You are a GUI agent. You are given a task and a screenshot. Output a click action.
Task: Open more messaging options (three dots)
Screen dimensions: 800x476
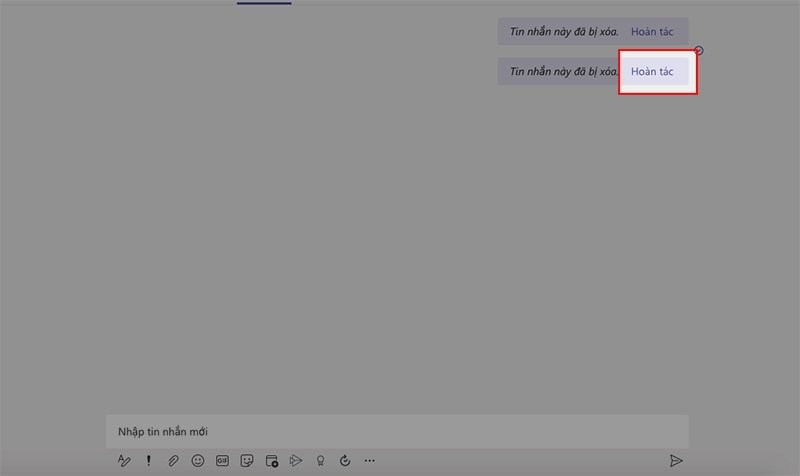(x=370, y=461)
